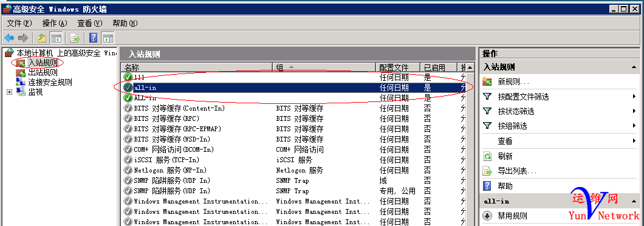Click grey icon of iSCSI 服务(TCP-In) rule

(128, 160)
